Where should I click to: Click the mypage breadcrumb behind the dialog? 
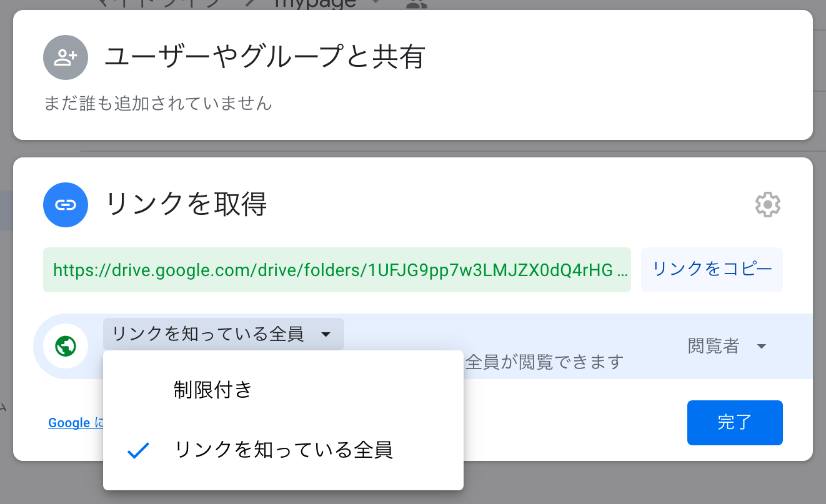[316, 4]
